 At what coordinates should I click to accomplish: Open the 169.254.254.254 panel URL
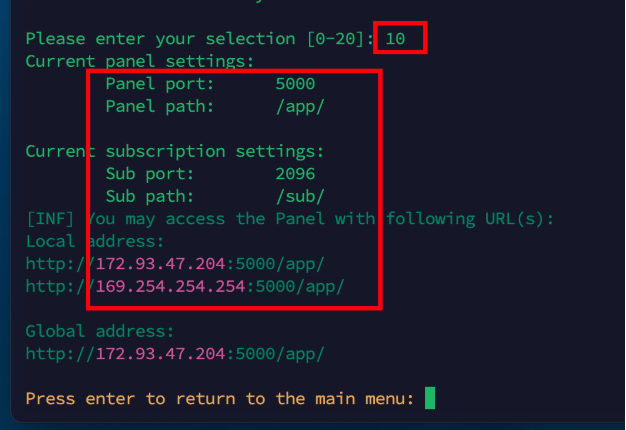tap(185, 286)
